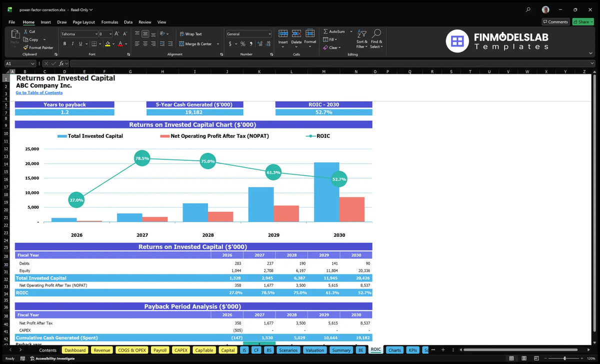
Task: Click the Name Box showing A1
Action: pos(20,63)
